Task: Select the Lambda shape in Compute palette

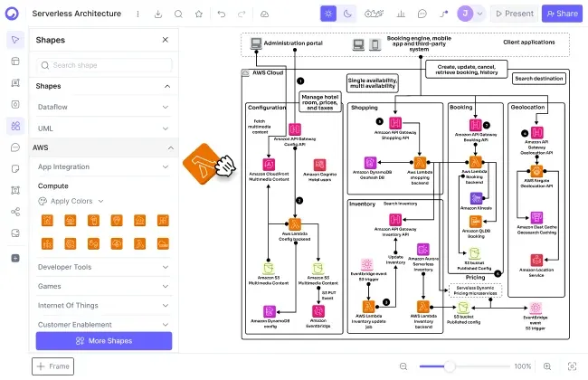Action: click(x=140, y=243)
